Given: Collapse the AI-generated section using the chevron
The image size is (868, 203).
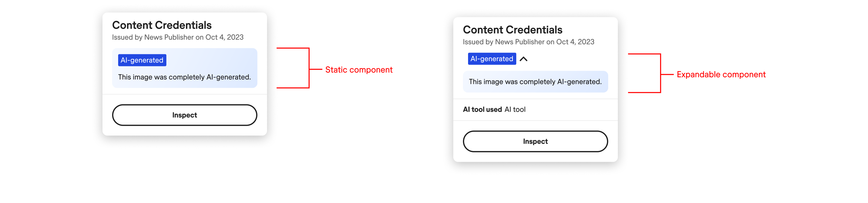Looking at the screenshot, I should point(523,59).
